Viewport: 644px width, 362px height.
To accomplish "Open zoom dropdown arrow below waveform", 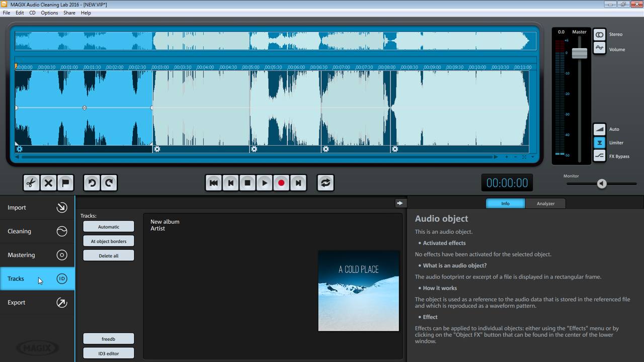I will click(x=533, y=157).
